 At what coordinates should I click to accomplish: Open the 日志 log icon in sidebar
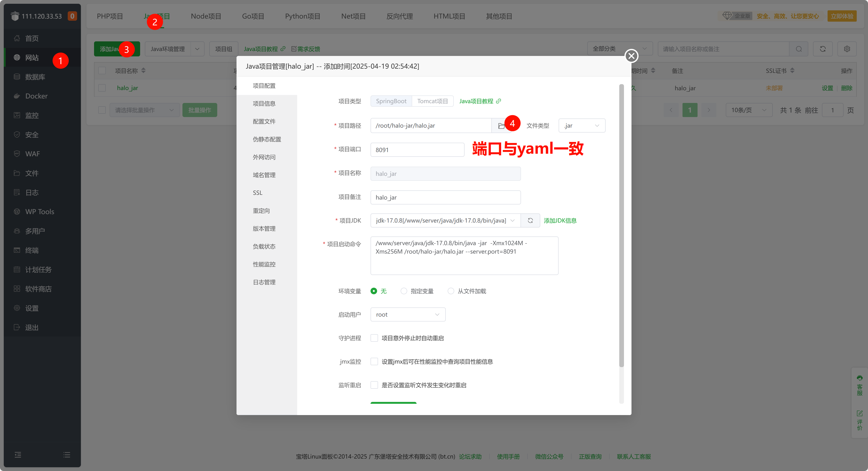(x=17, y=192)
